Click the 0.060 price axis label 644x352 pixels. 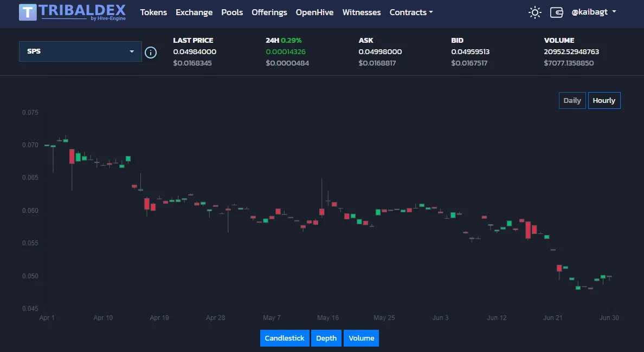[30, 211]
